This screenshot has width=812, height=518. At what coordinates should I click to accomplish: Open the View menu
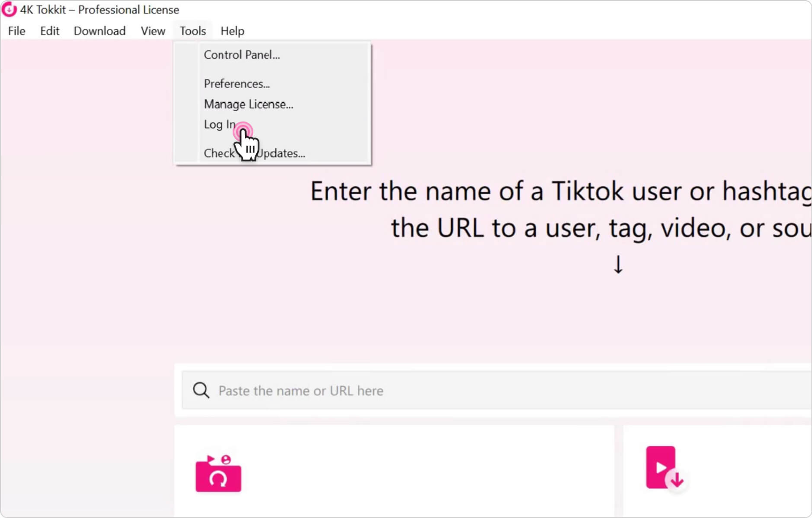153,30
